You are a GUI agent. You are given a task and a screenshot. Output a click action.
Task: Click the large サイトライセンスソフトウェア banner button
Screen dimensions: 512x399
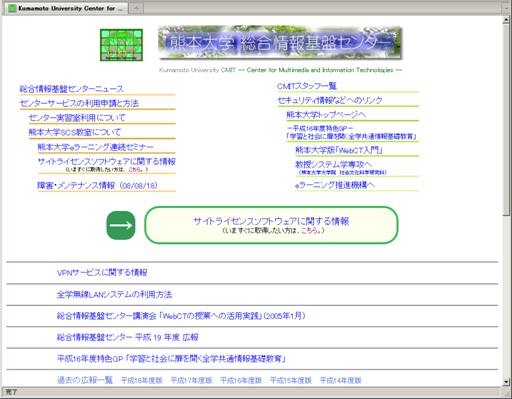pos(271,225)
